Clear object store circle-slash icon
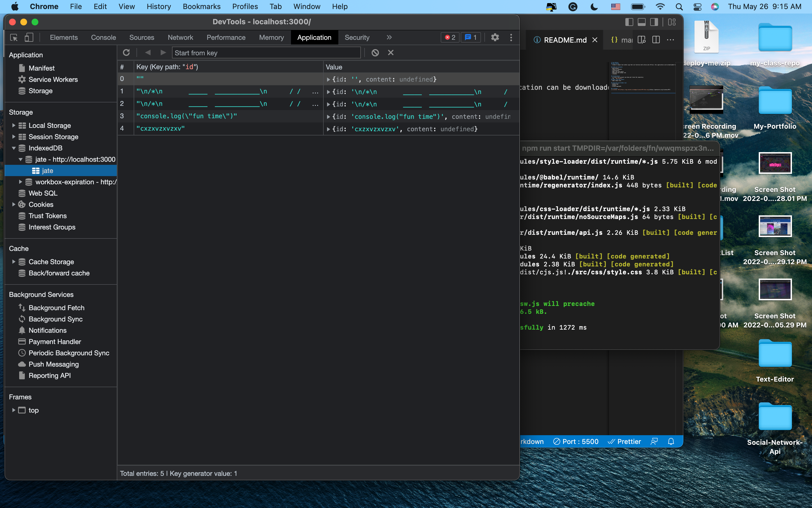Screen dimensions: 812x508 (x=375, y=52)
